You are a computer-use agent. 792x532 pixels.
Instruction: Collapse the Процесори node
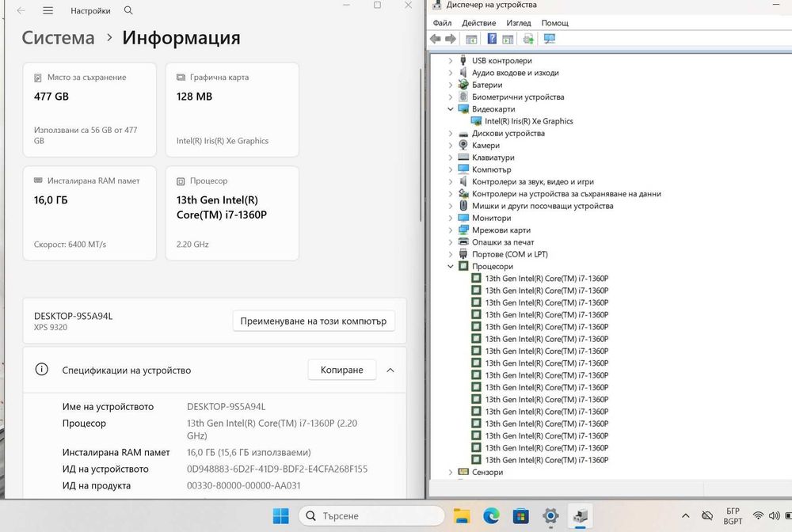coord(451,267)
